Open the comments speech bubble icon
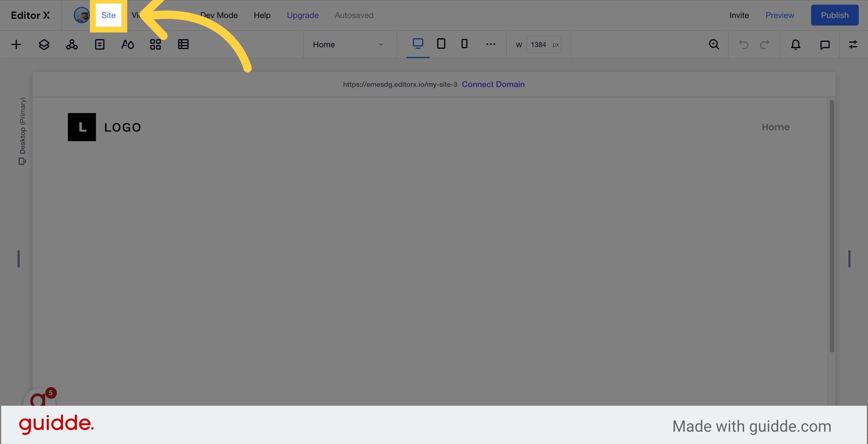Screen dimensions: 868x444 [824, 44]
